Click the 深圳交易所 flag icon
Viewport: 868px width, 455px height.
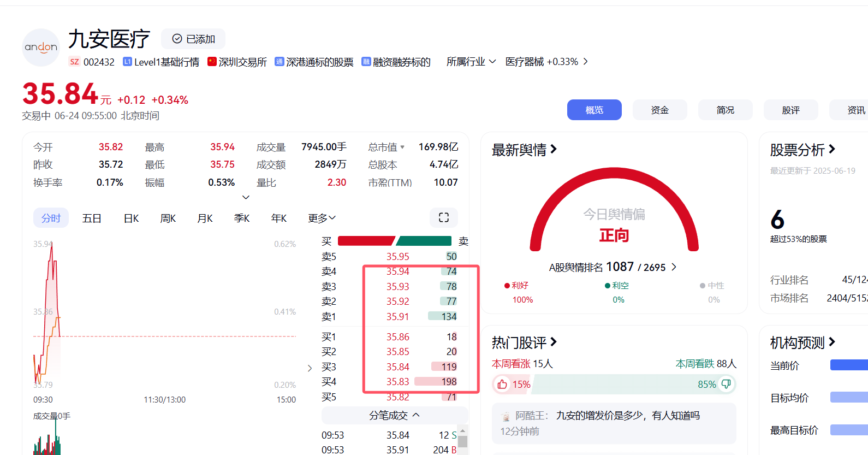[x=212, y=62]
